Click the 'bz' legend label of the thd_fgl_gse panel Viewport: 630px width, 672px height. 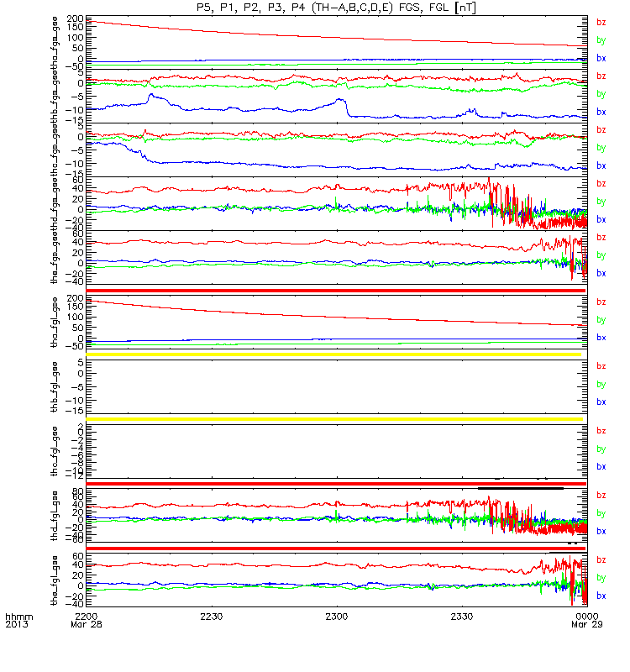(601, 496)
